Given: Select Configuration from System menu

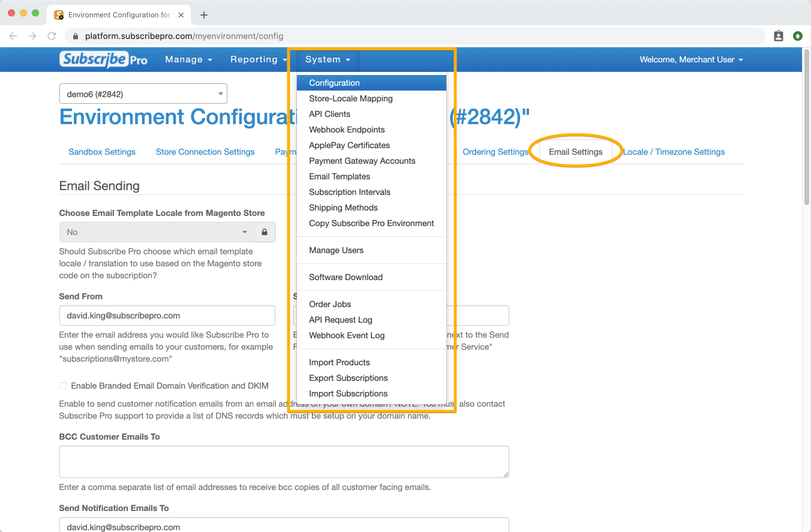Looking at the screenshot, I should (x=371, y=83).
